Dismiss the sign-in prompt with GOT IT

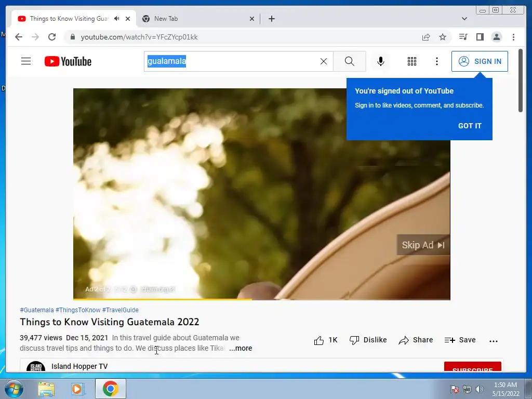(470, 126)
